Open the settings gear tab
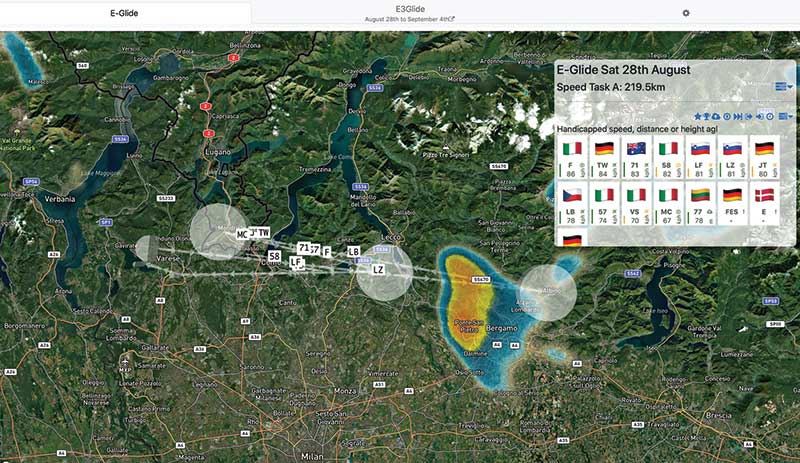The width and height of the screenshot is (800, 463). pos(686,13)
